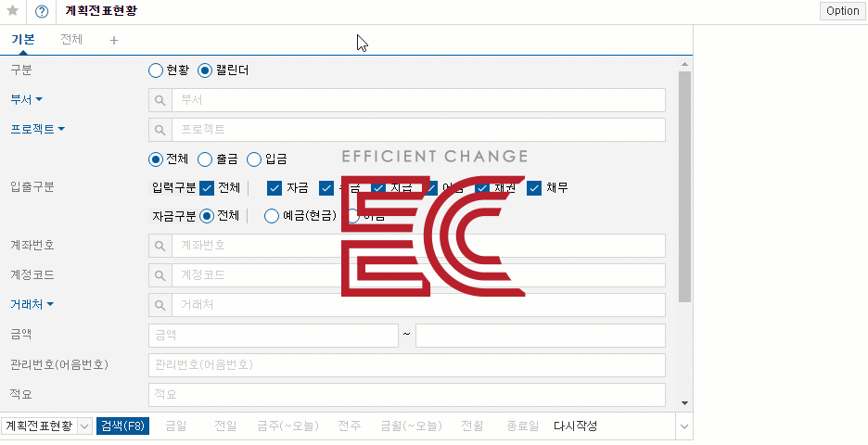Choose 예금(현금) fund type
Image resolution: width=868 pixels, height=445 pixels.
coord(271,216)
